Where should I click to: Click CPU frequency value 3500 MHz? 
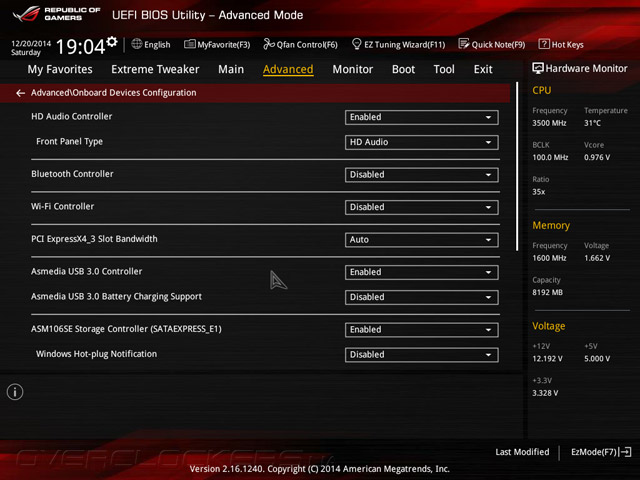tap(549, 123)
